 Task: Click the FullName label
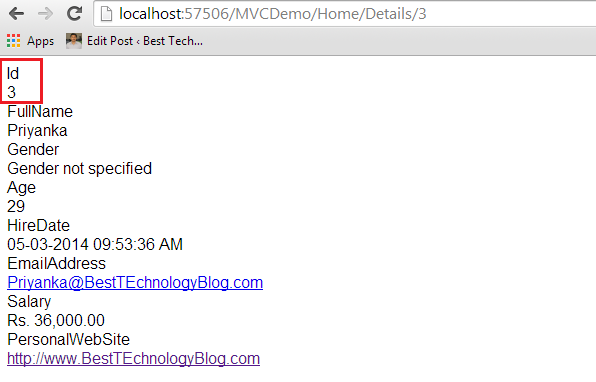pyautogui.click(x=40, y=111)
